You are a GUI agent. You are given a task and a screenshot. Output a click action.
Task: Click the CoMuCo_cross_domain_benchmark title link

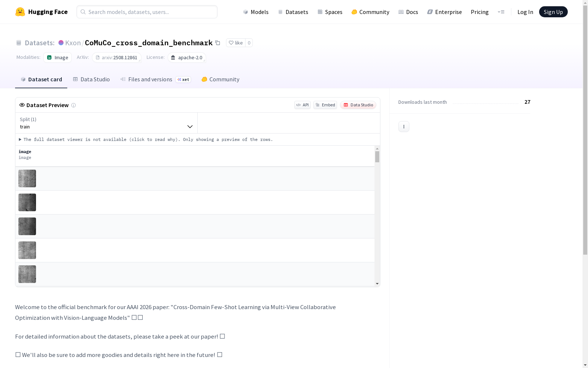point(149,43)
